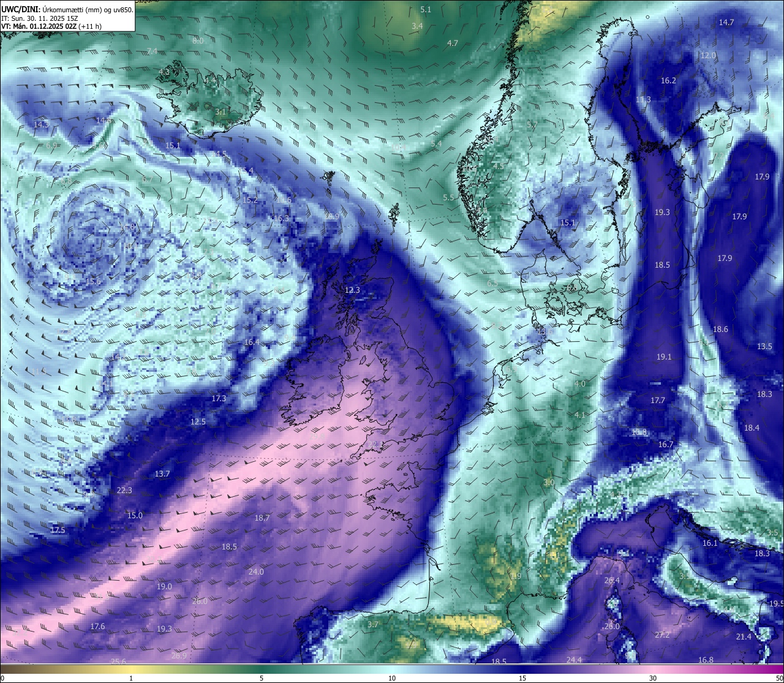Image resolution: width=784 pixels, height=683 pixels.
Task: Click the map value 5.5
Action: pyautogui.click(x=448, y=197)
